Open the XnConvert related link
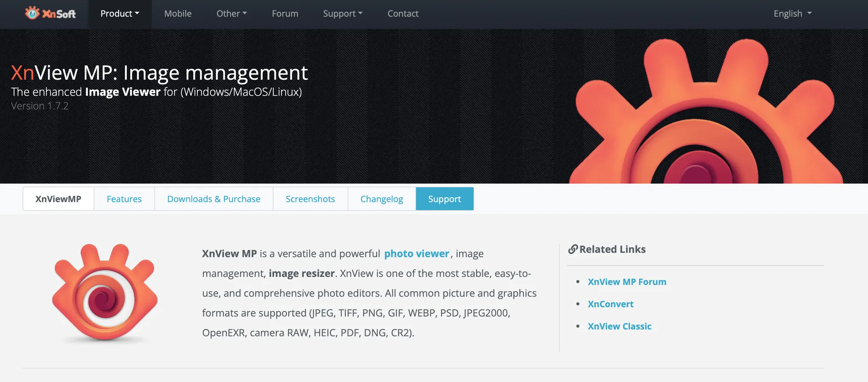 (x=611, y=304)
